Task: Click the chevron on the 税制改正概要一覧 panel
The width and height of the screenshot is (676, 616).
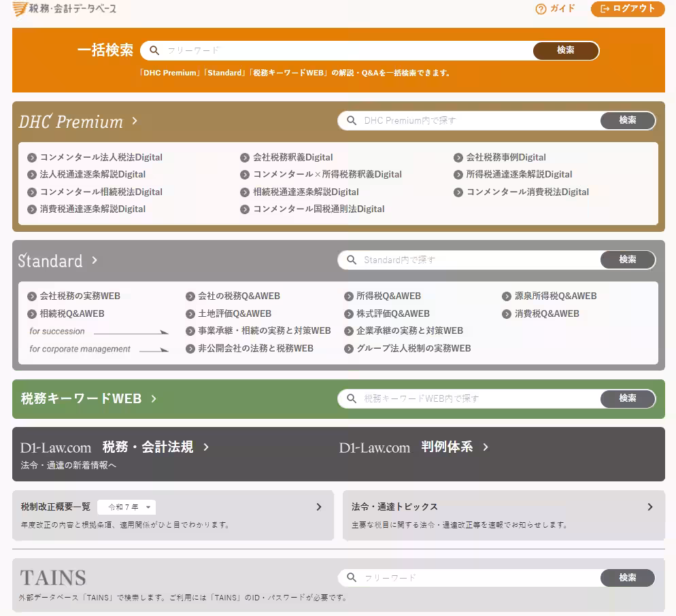Action: point(318,507)
